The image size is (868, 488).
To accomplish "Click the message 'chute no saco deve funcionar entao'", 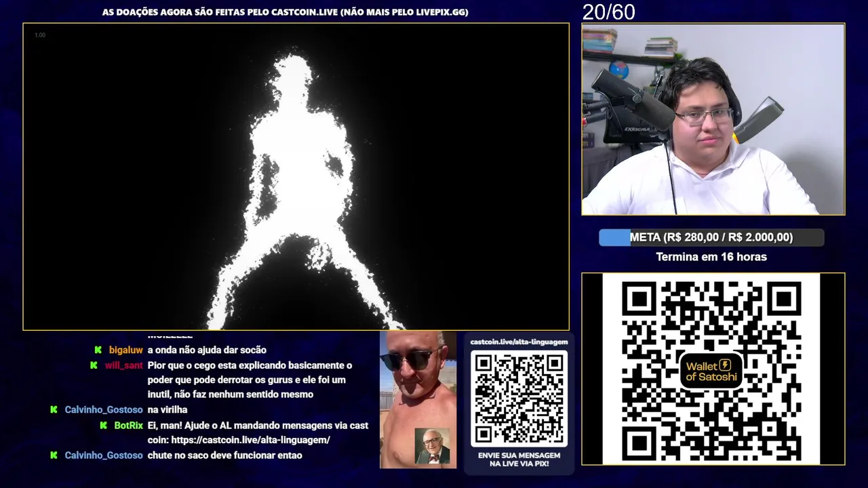I will 225,455.
